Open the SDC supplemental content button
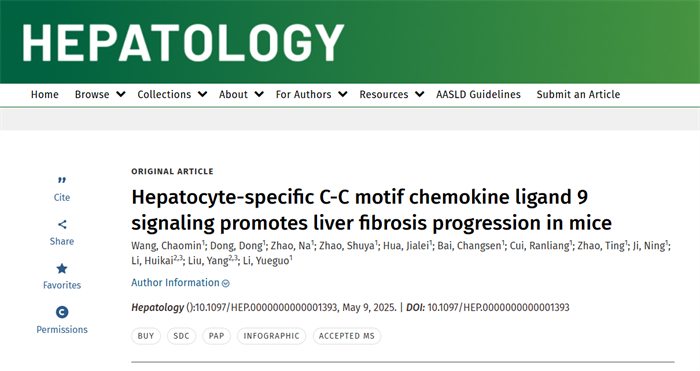The width and height of the screenshot is (700, 371). point(181,336)
